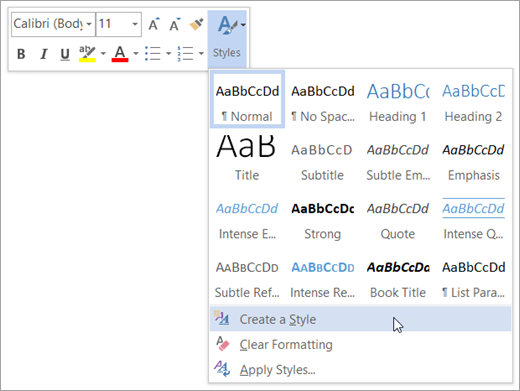Toggle Underline formatting

tap(65, 54)
